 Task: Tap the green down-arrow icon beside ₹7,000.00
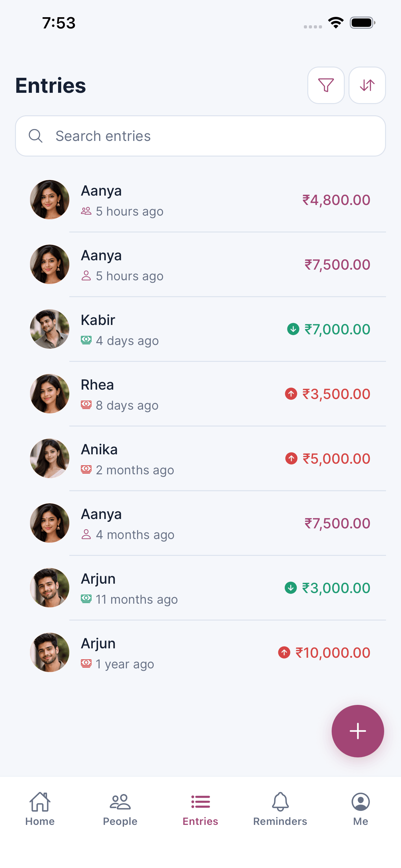coord(293,329)
